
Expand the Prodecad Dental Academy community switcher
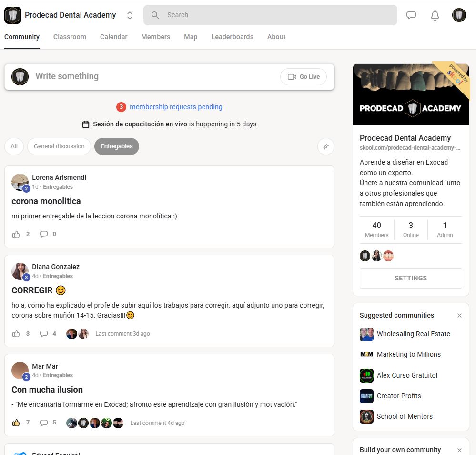click(130, 15)
